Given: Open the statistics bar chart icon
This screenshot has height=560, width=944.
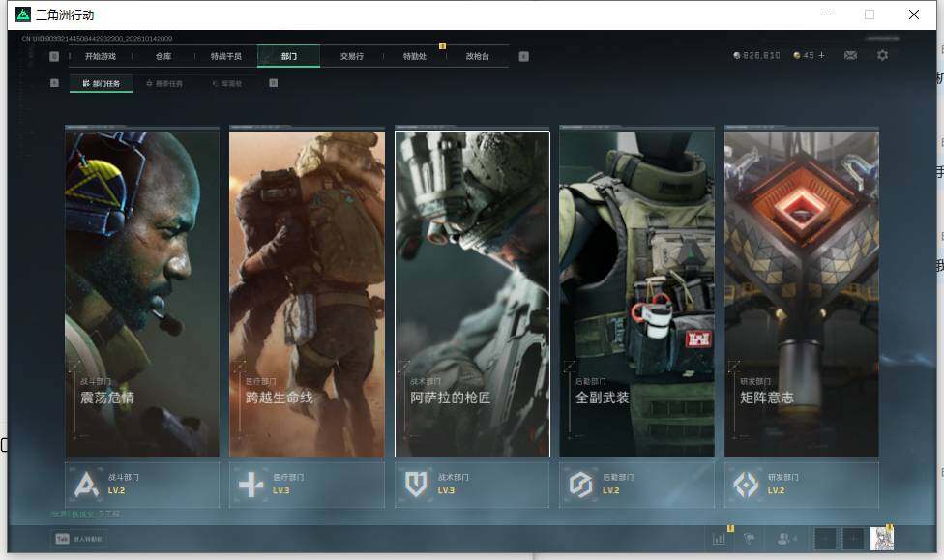Looking at the screenshot, I should [x=719, y=539].
